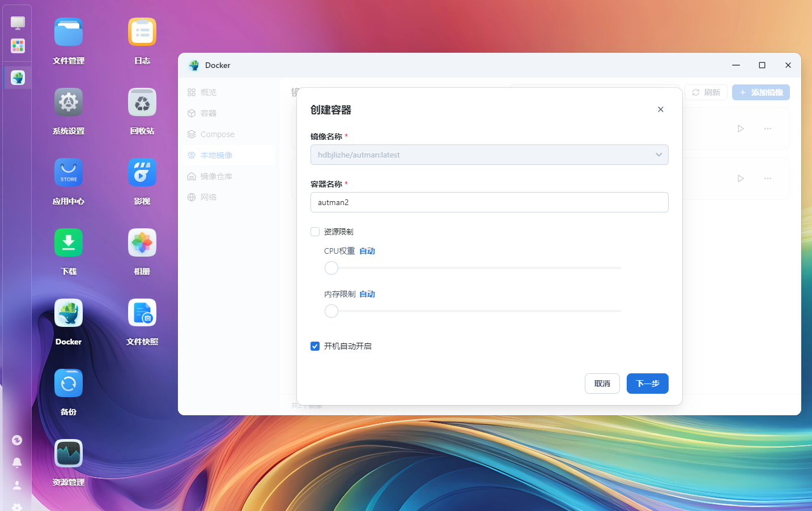This screenshot has height=511, width=812.
Task: Click the CPU权重 slider handle
Action: point(331,268)
